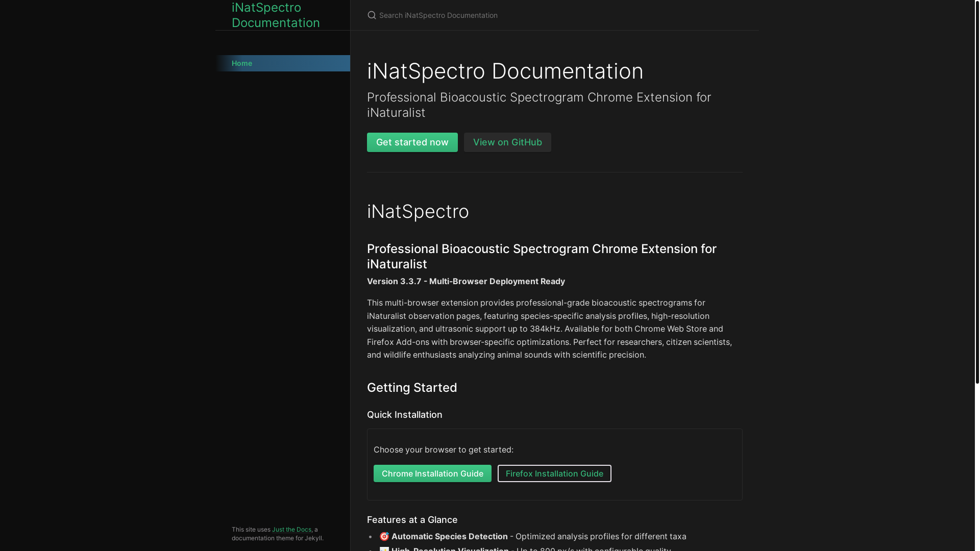The width and height of the screenshot is (980, 551).
Task: Click the main iNatSpectro Documentation heading
Action: tap(505, 71)
